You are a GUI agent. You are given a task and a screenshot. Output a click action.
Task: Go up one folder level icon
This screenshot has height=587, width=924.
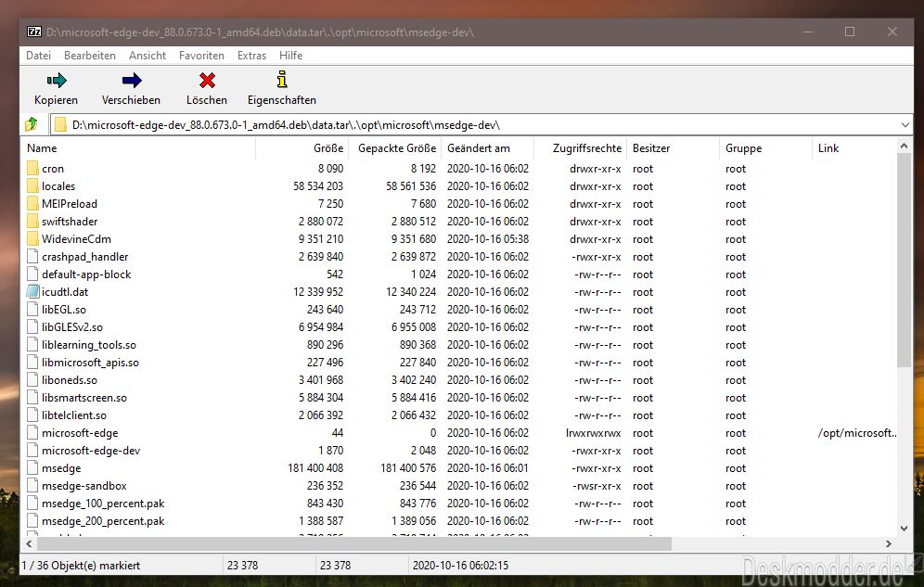click(x=32, y=124)
